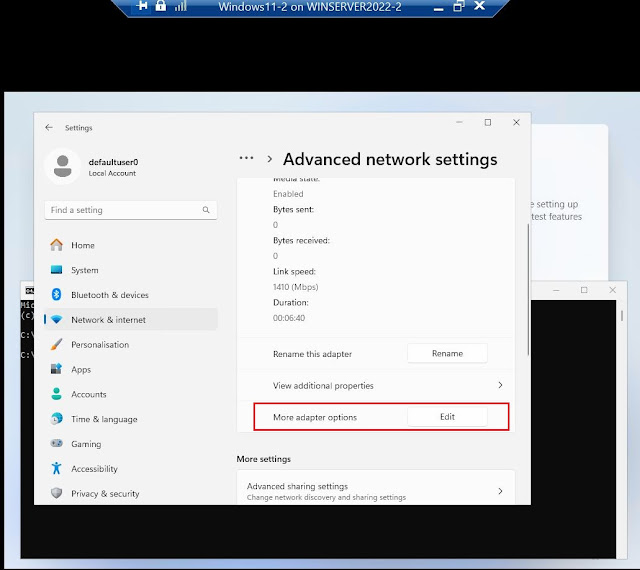Open Privacy & security settings
Viewport: 640px width, 570px height.
[131, 494]
